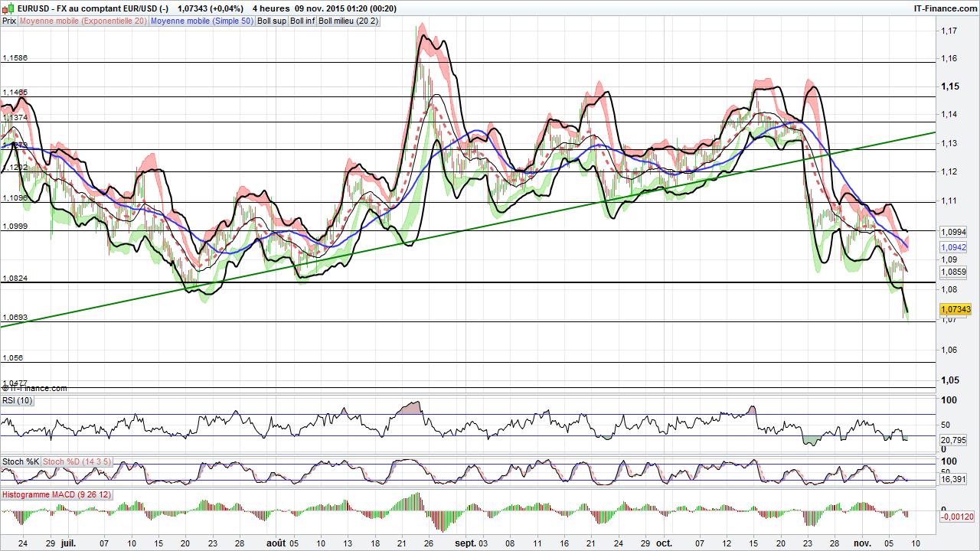Click the Moyenne mobile Simple 50 label
980x551 pixels.
pos(201,21)
